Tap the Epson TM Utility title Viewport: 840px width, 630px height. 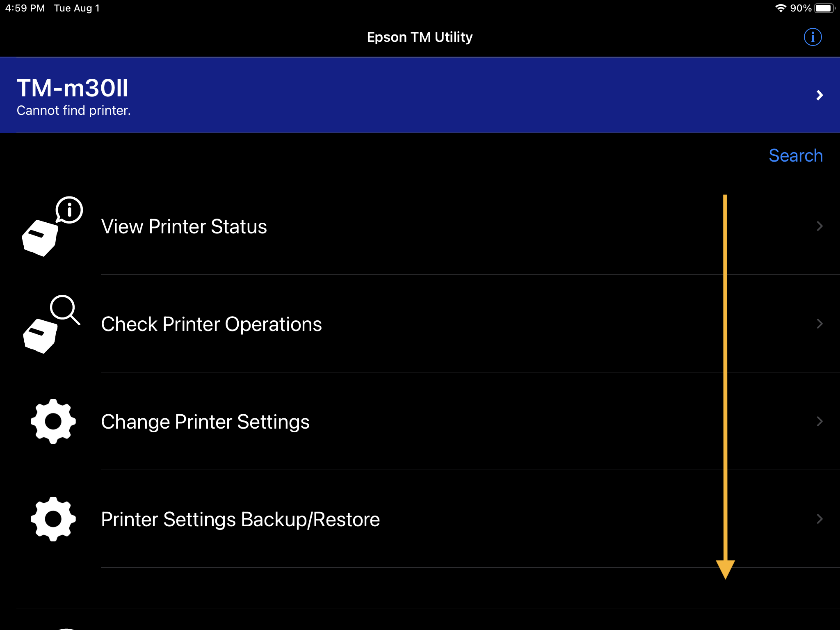pos(420,37)
